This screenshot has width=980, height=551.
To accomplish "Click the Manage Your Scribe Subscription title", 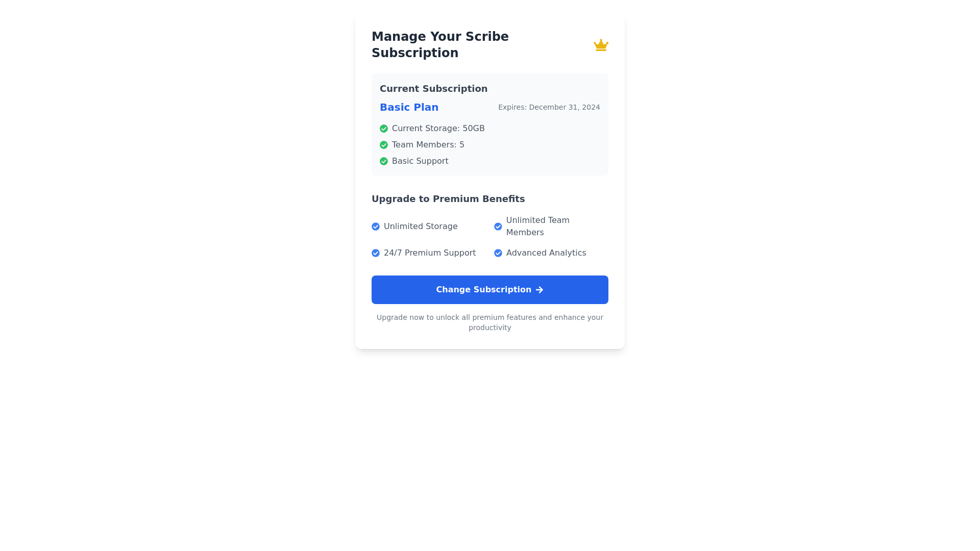I will pyautogui.click(x=440, y=45).
